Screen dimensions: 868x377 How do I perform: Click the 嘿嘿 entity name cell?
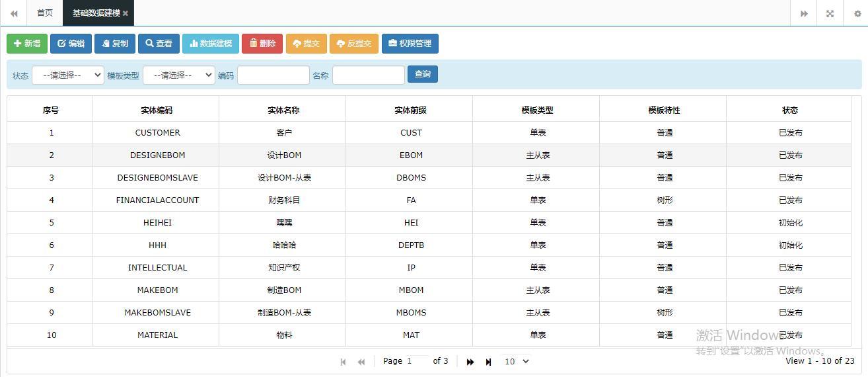click(x=284, y=223)
